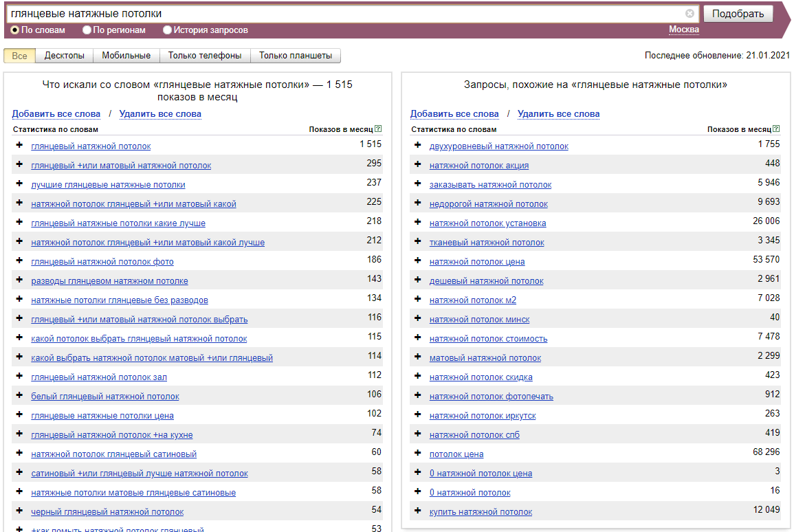Screen dimensions: 794x532
Task: Click plus beside 'купить натяжной потолок'
Action: (418, 510)
